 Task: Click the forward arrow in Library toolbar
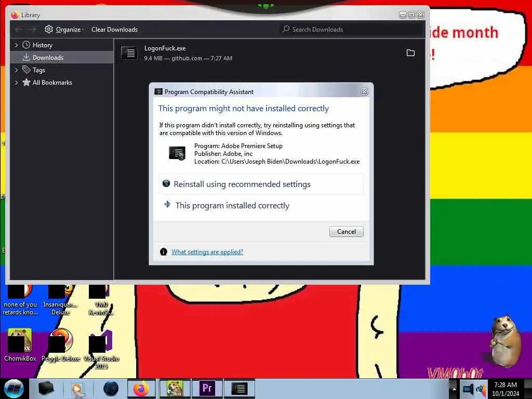pyautogui.click(x=32, y=30)
